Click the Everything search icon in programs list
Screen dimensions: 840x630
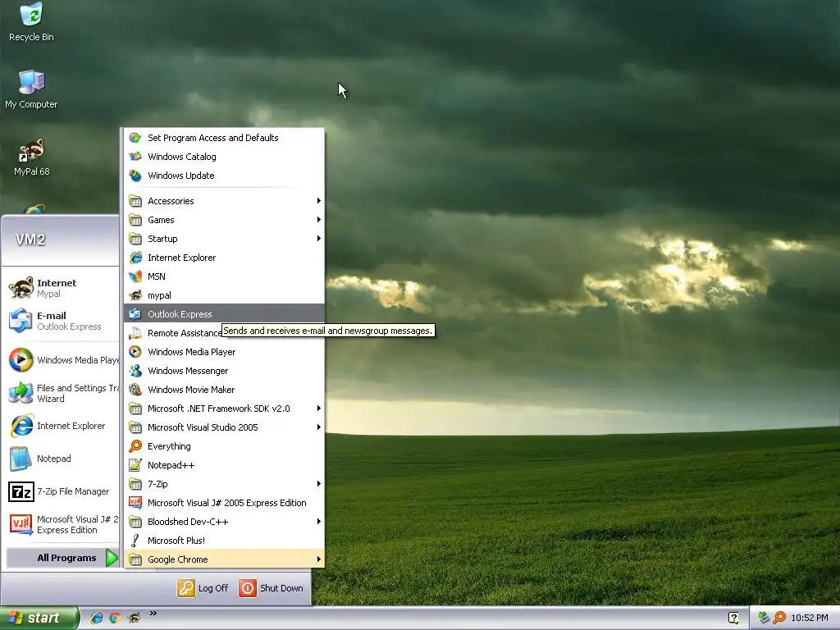pyautogui.click(x=135, y=446)
